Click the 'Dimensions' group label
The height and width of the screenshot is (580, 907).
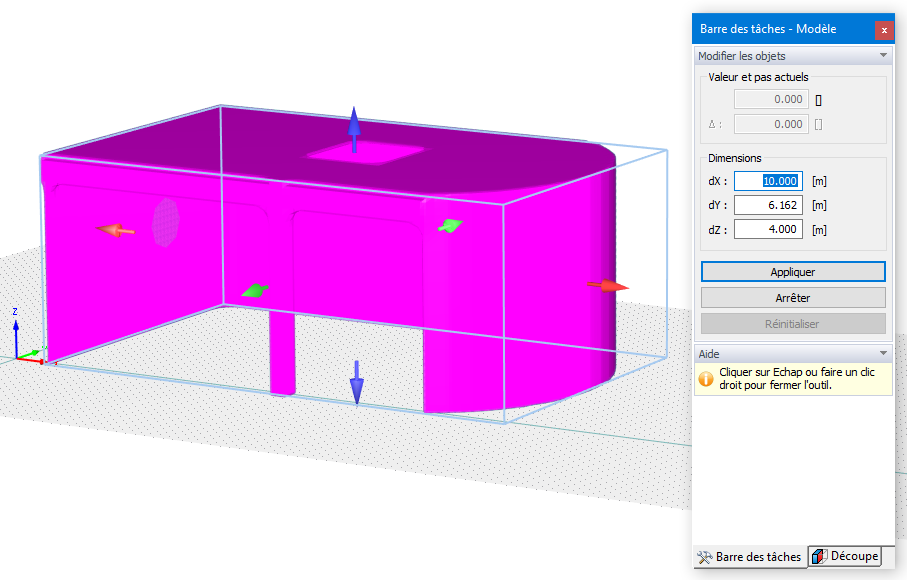[x=735, y=158]
